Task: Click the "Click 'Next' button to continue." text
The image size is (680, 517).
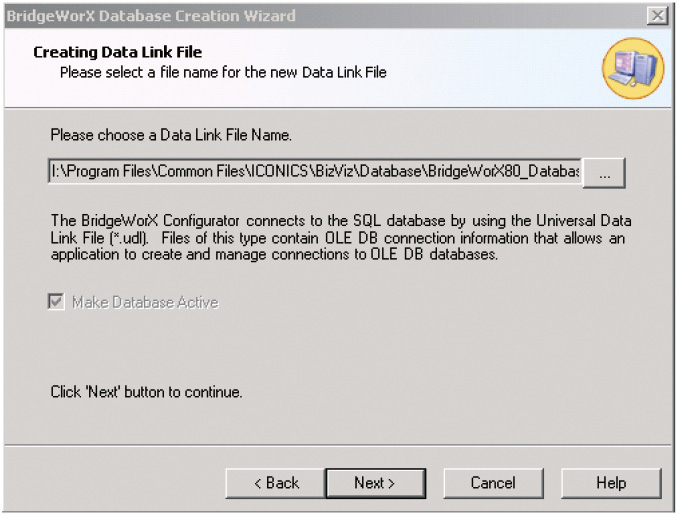Action: tap(146, 392)
